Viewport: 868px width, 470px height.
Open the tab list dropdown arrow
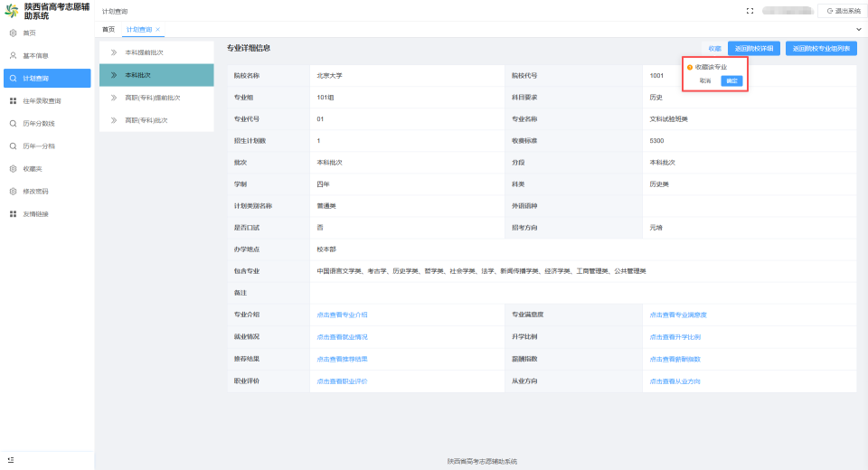(x=859, y=29)
